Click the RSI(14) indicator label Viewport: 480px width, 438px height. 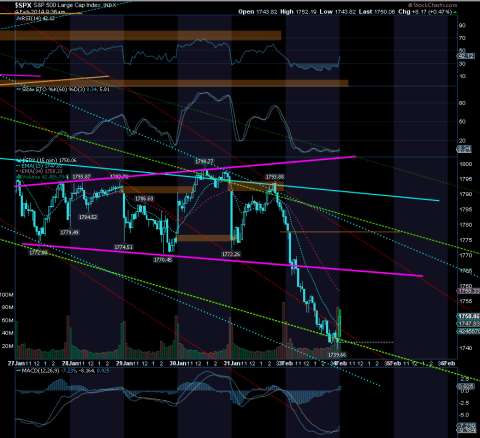click(35, 18)
